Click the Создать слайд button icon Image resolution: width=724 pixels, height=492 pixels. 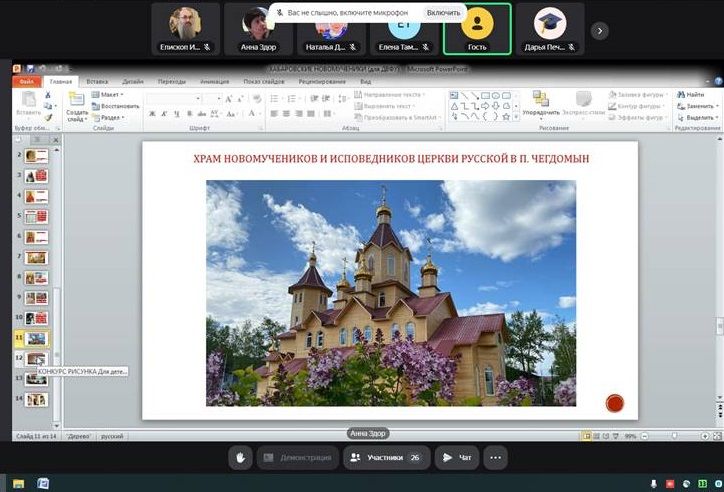coord(76,100)
